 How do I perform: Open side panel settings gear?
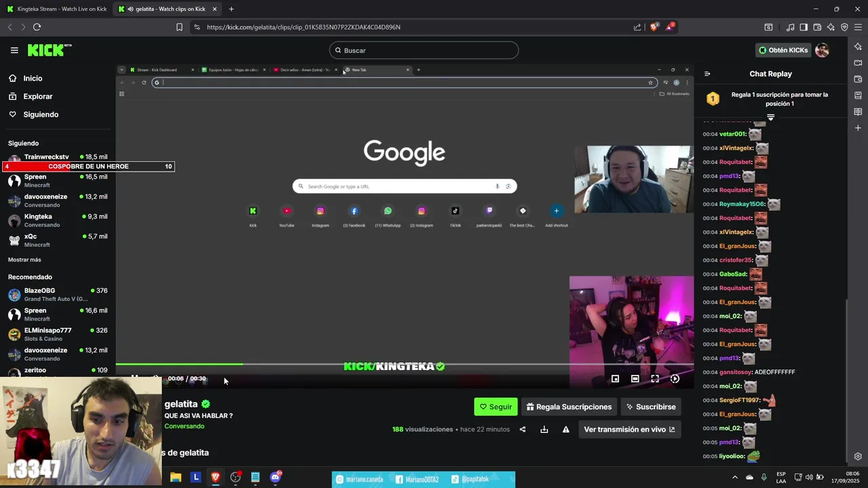858,456
